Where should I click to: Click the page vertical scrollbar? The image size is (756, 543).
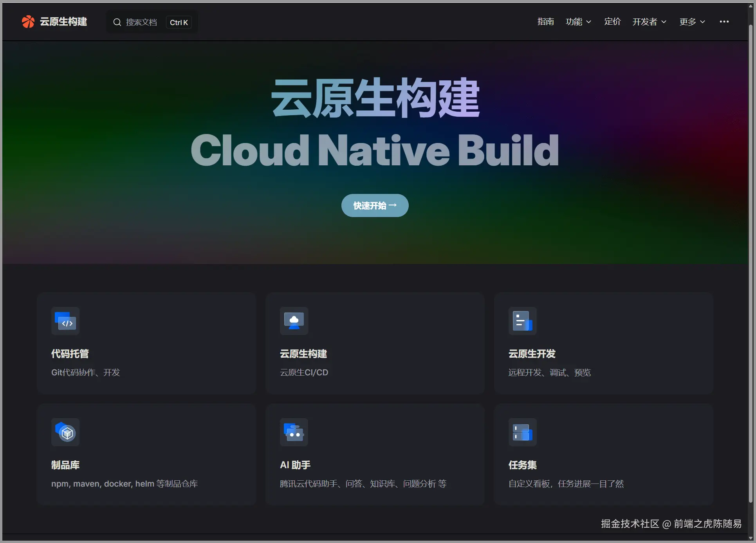(751, 262)
